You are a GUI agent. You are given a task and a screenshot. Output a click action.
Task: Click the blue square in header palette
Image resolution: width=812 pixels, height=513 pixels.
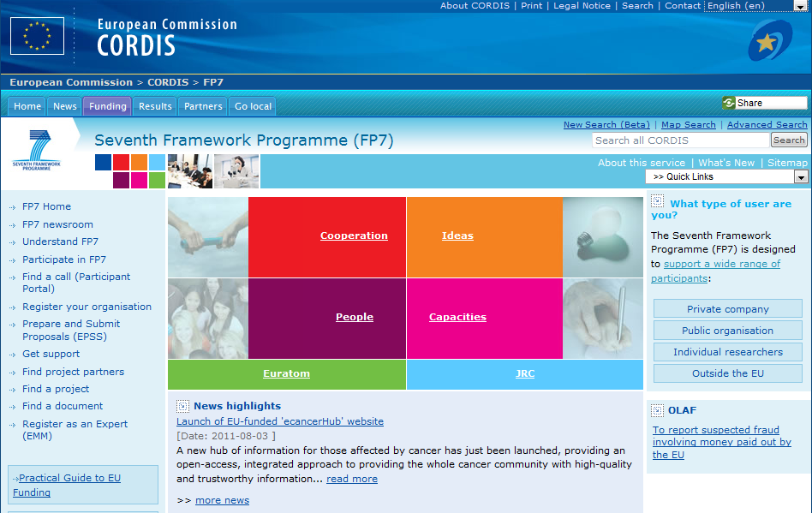point(103,162)
